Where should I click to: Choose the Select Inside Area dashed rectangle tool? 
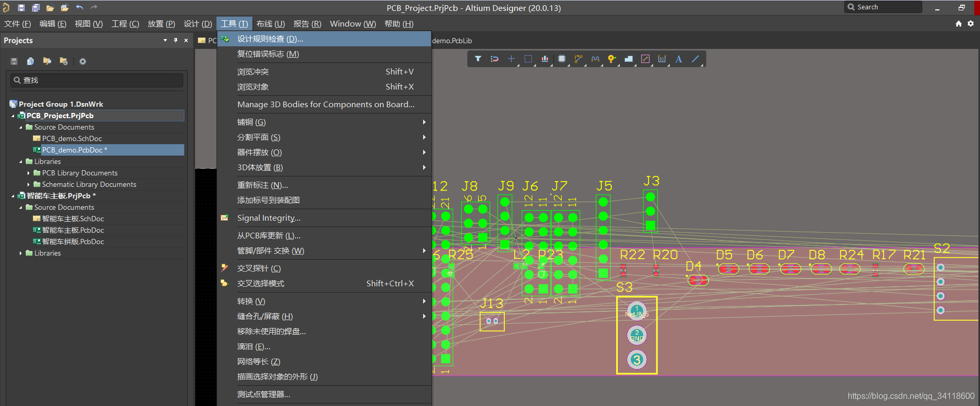coord(528,59)
